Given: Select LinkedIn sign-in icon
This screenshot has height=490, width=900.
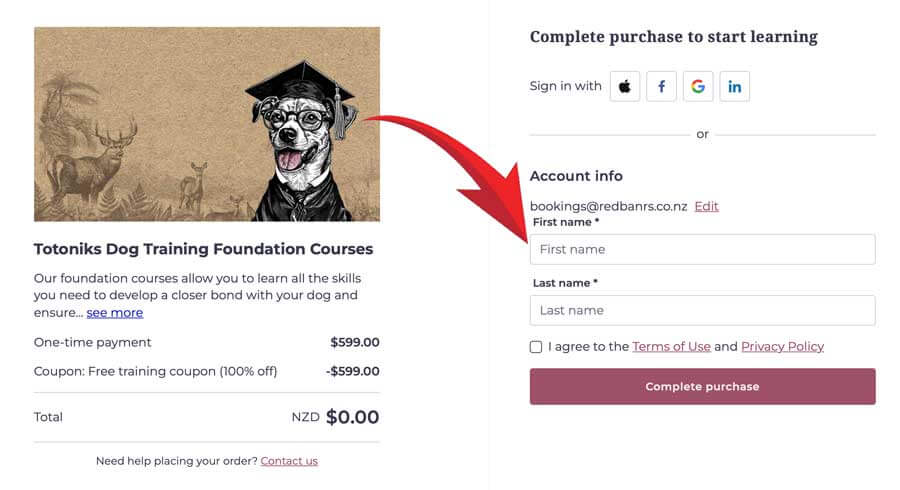Looking at the screenshot, I should pyautogui.click(x=734, y=86).
